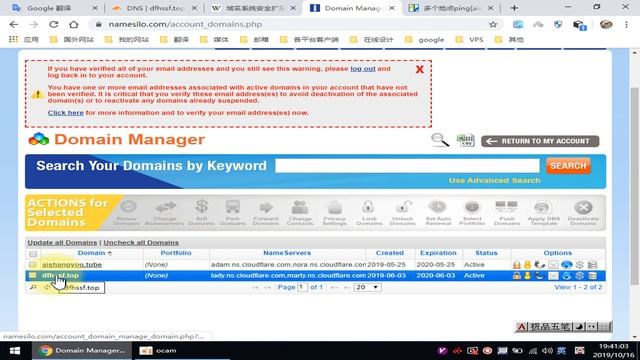Screen dimensions: 640x360
Task: Open the 翻译 bookmark folder
Action: click(175, 40)
